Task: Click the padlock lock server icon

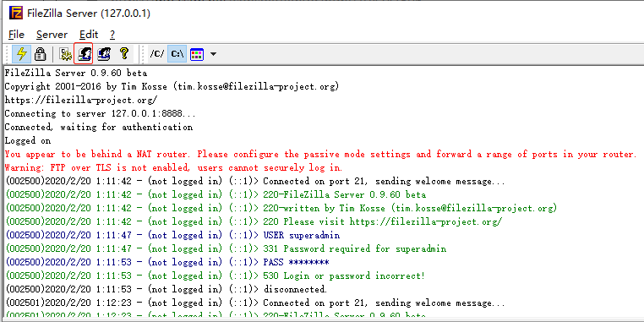Action: (x=40, y=53)
